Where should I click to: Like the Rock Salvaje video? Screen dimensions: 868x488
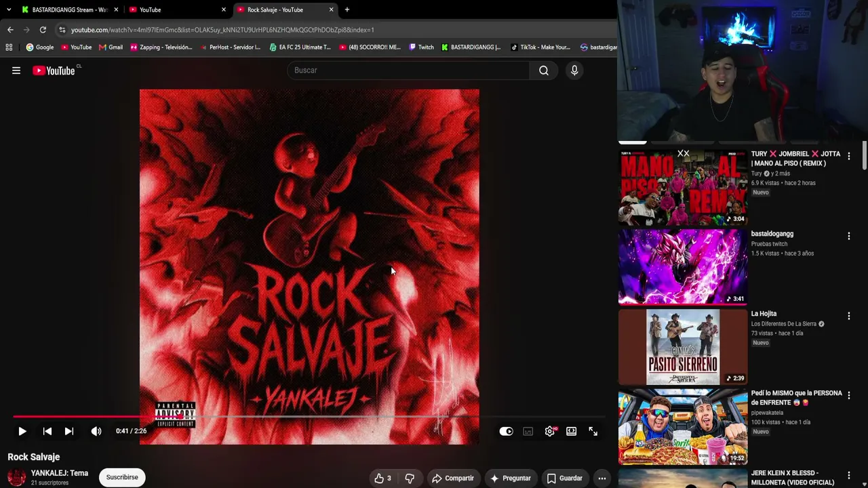point(382,479)
